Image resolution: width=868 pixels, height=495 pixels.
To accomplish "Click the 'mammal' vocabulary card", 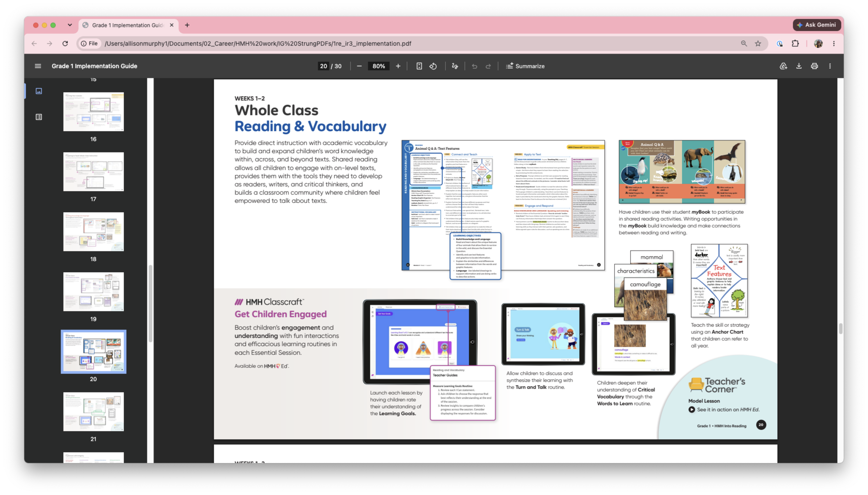I will coord(651,257).
